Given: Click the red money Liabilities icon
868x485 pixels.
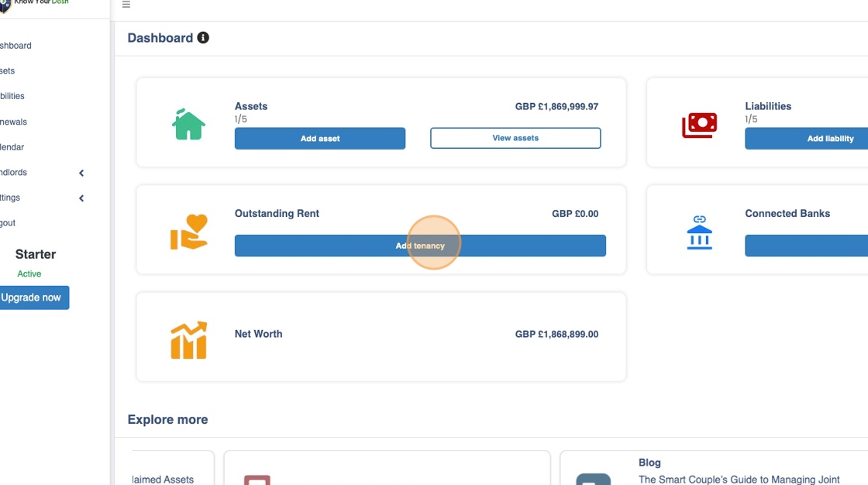Looking at the screenshot, I should [699, 125].
